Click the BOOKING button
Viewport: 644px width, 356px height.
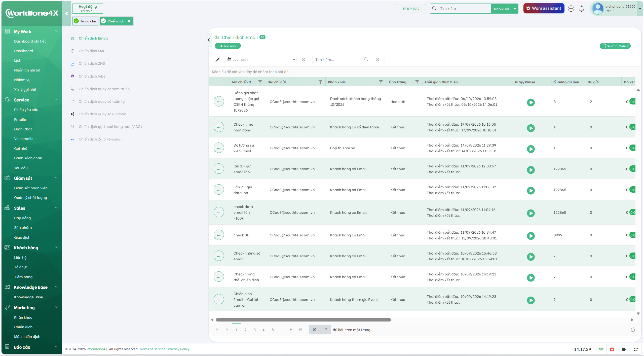(411, 9)
